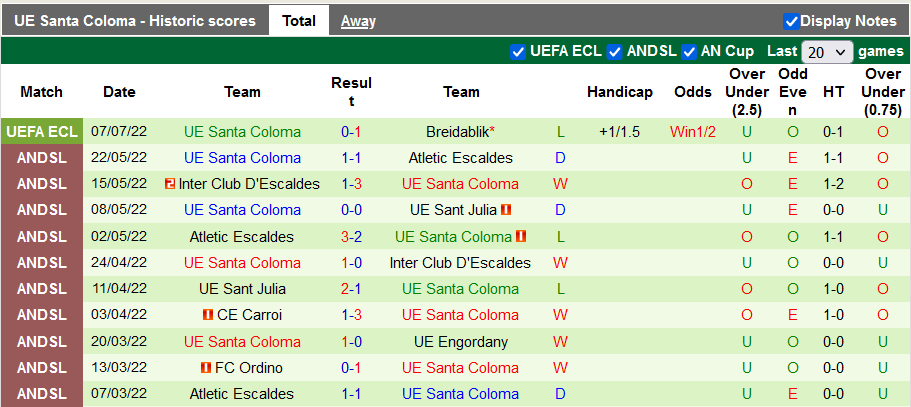Screen dimensions: 911x407
Task: Click ANDSL league label on 22/05/22 row
Action: click(x=42, y=158)
